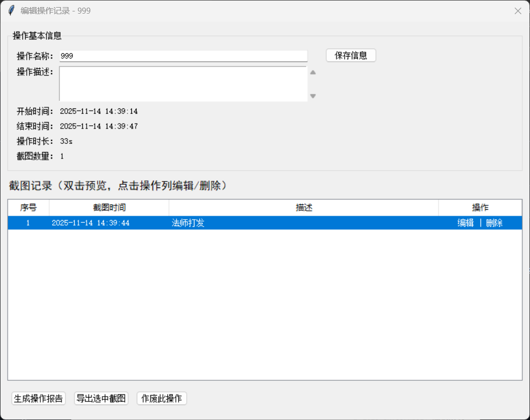The image size is (530, 420).
Task: Click the 序号 column header
Action: pos(28,208)
